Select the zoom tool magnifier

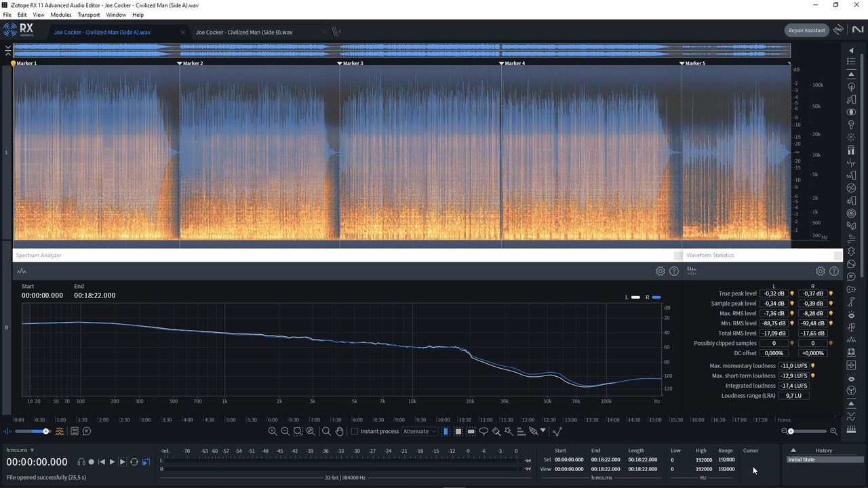[x=326, y=431]
